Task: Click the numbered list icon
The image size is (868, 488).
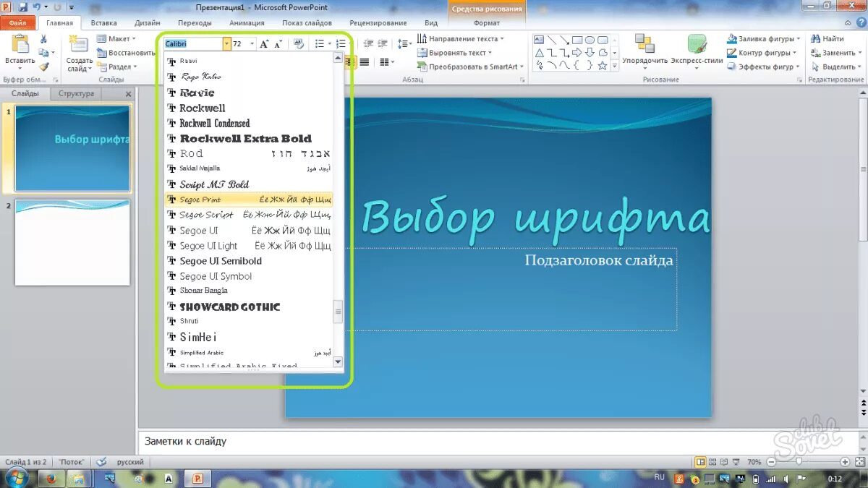Action: click(x=341, y=44)
